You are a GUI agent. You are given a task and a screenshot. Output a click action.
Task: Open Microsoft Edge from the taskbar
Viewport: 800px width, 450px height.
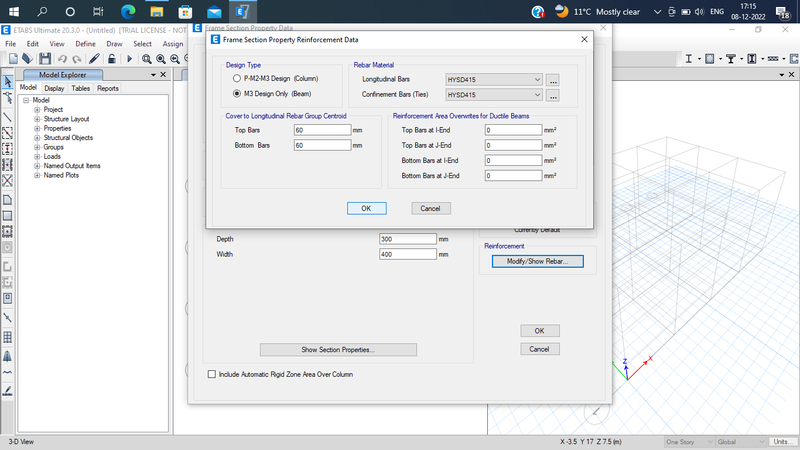tap(128, 11)
